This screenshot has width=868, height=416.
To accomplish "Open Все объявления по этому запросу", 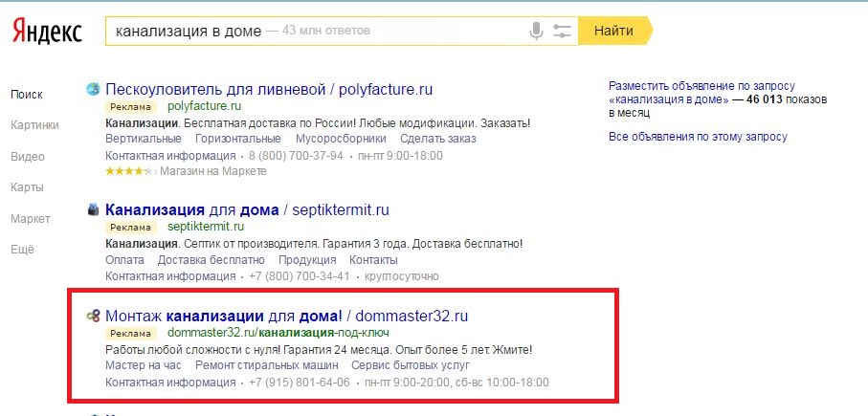I will coord(698,137).
